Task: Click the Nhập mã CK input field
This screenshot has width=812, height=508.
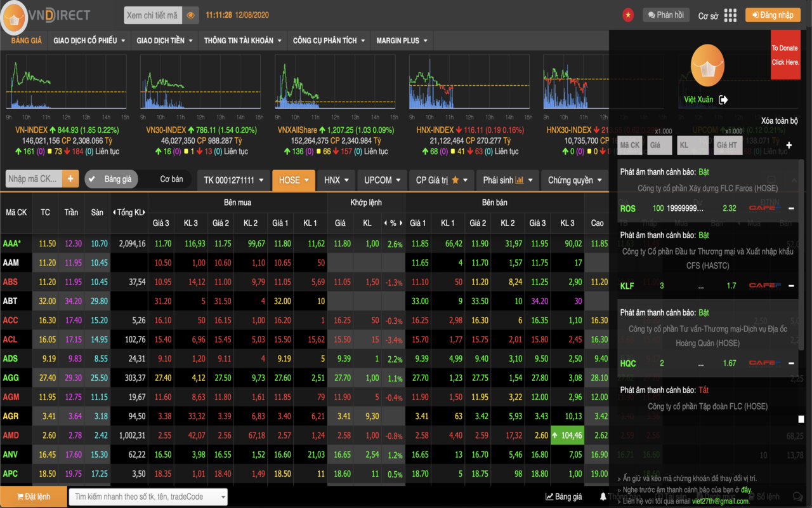Action: [34, 179]
